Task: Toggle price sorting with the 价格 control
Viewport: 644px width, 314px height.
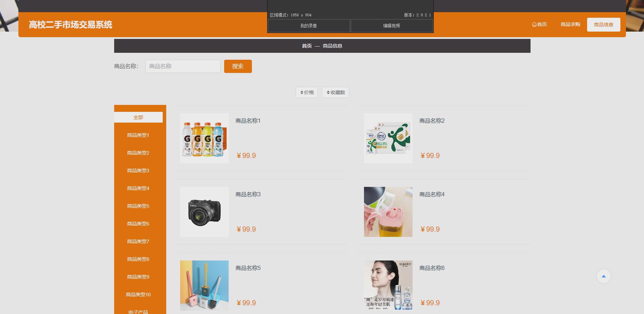Action: (307, 92)
